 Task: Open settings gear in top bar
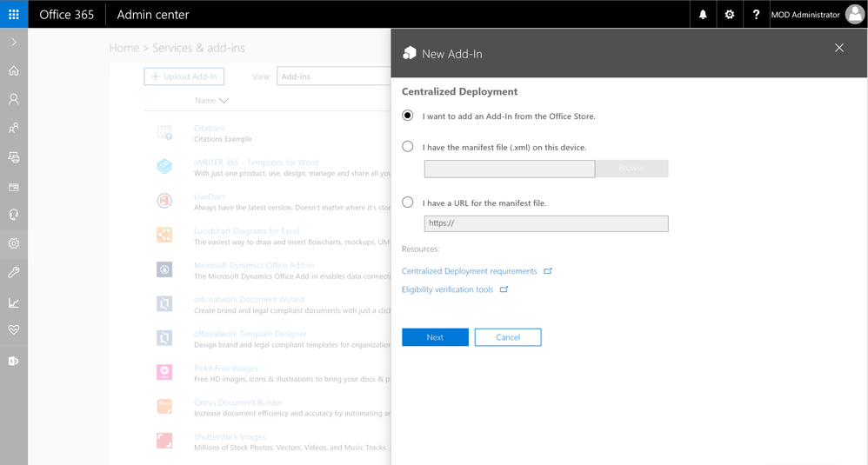[x=730, y=15]
